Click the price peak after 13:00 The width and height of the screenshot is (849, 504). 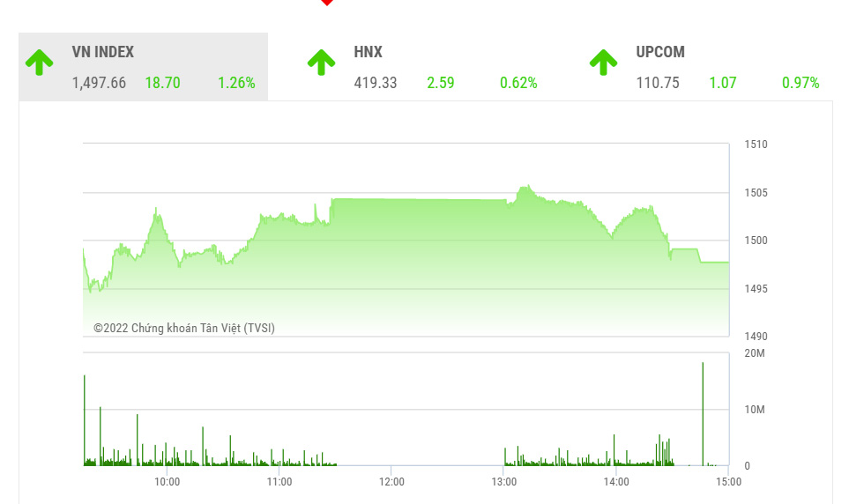(525, 188)
